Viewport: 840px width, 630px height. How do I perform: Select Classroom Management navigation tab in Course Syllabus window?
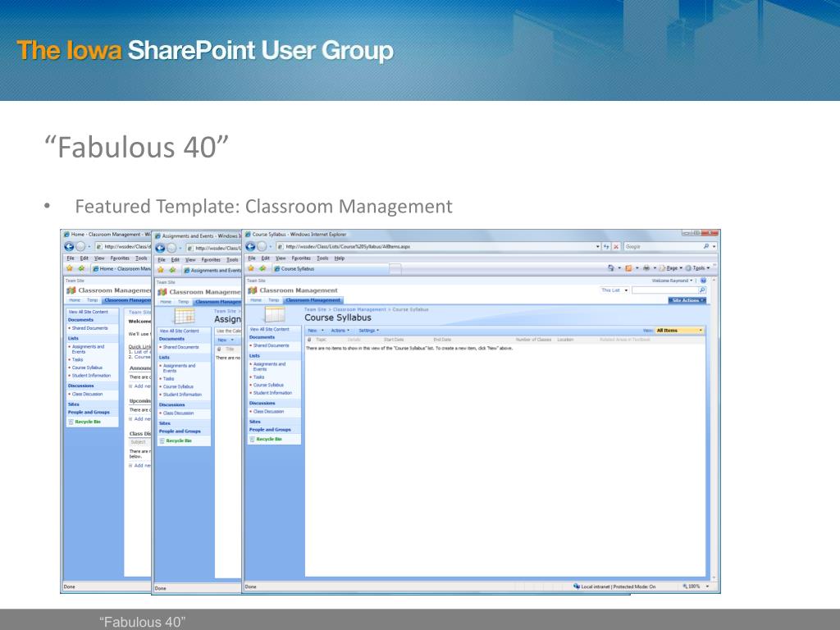coord(313,300)
